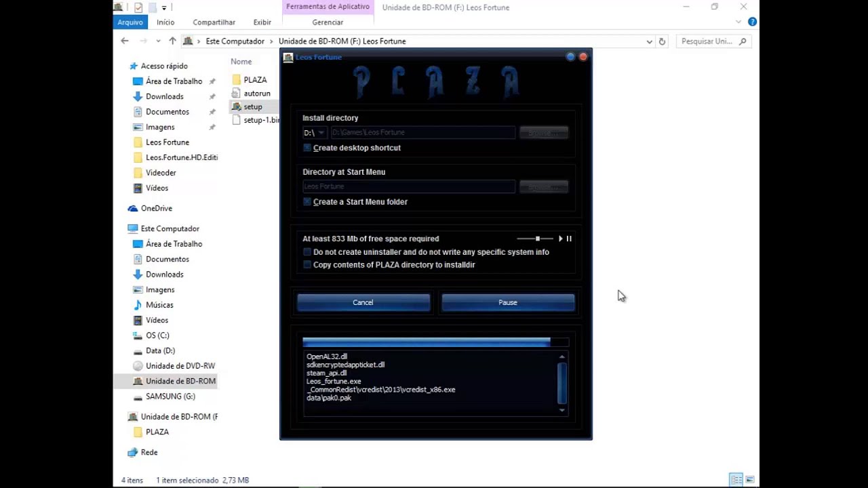Click the installer's pause music icon

click(x=569, y=239)
